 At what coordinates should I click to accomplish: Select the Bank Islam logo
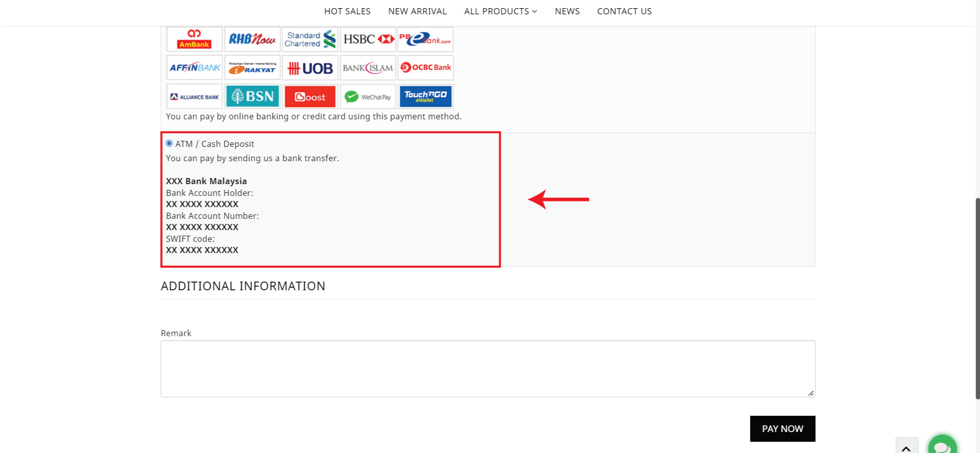coord(368,68)
